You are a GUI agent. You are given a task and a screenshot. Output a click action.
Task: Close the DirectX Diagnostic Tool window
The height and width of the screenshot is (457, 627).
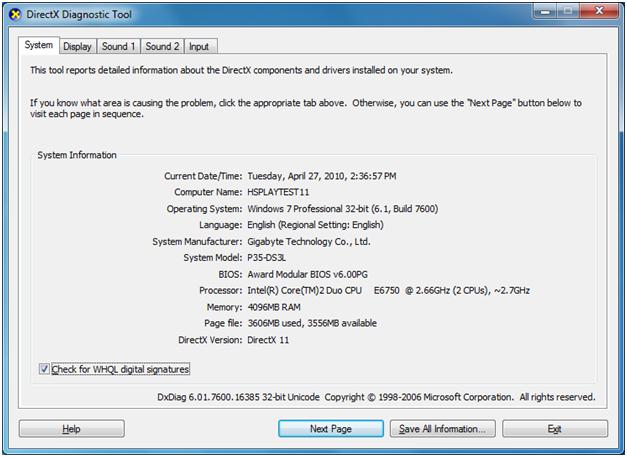(599, 11)
